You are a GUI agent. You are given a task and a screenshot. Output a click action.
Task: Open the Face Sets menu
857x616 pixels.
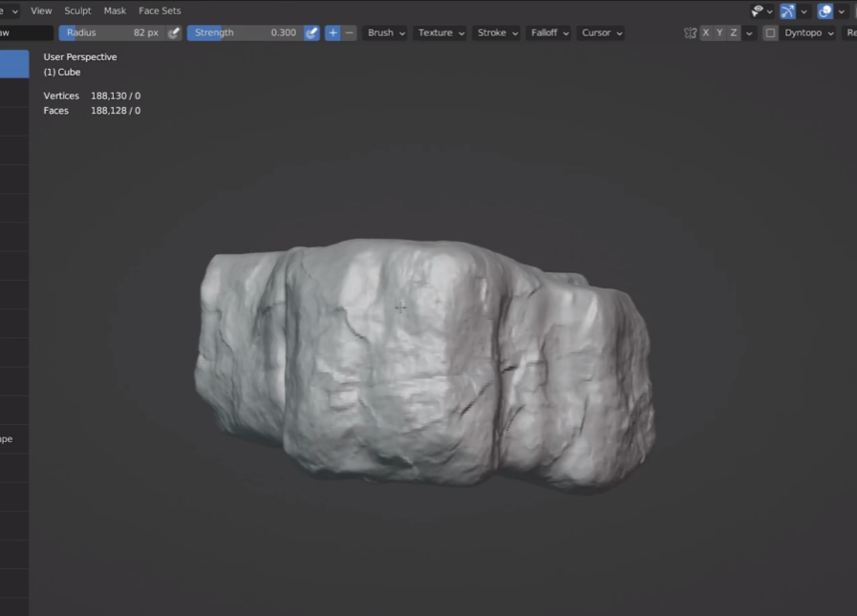(x=160, y=11)
